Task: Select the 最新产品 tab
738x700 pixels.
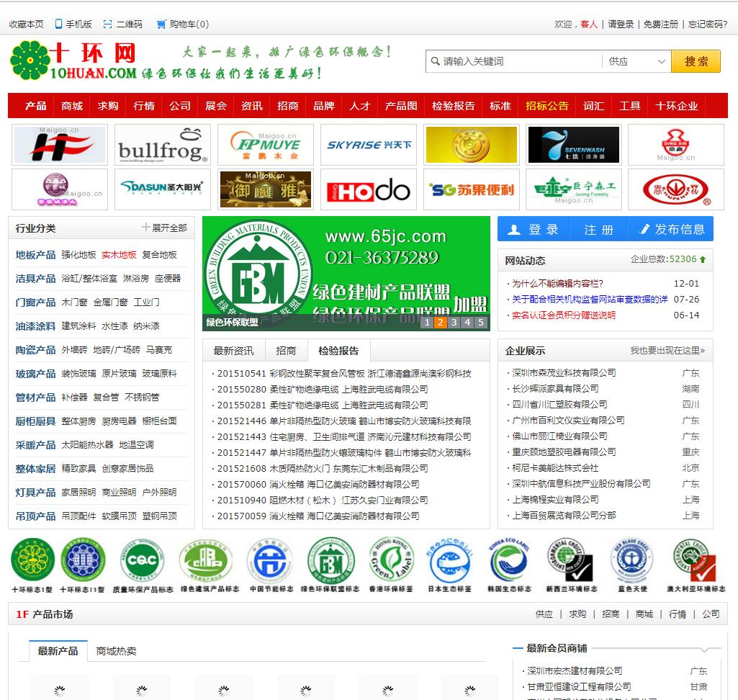Action: 58,651
